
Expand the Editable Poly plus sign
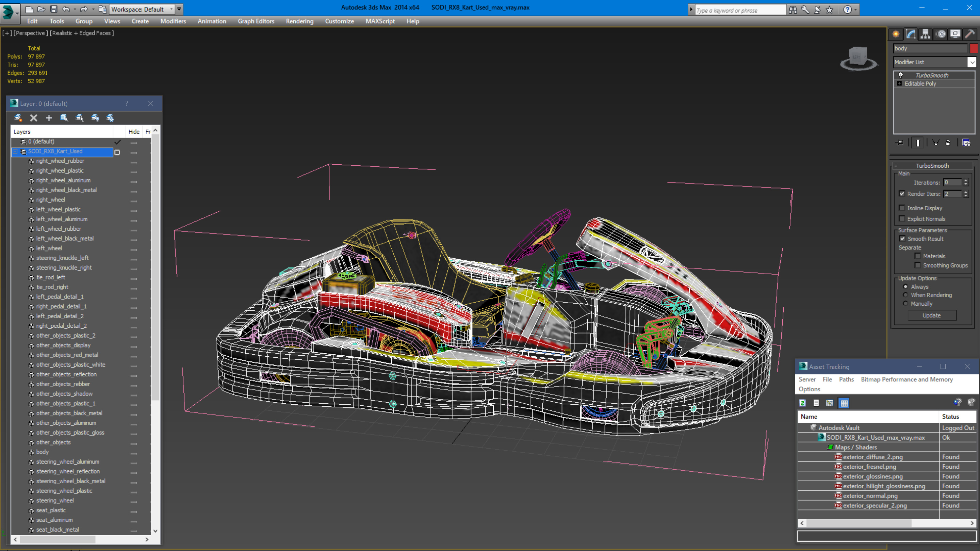(899, 83)
